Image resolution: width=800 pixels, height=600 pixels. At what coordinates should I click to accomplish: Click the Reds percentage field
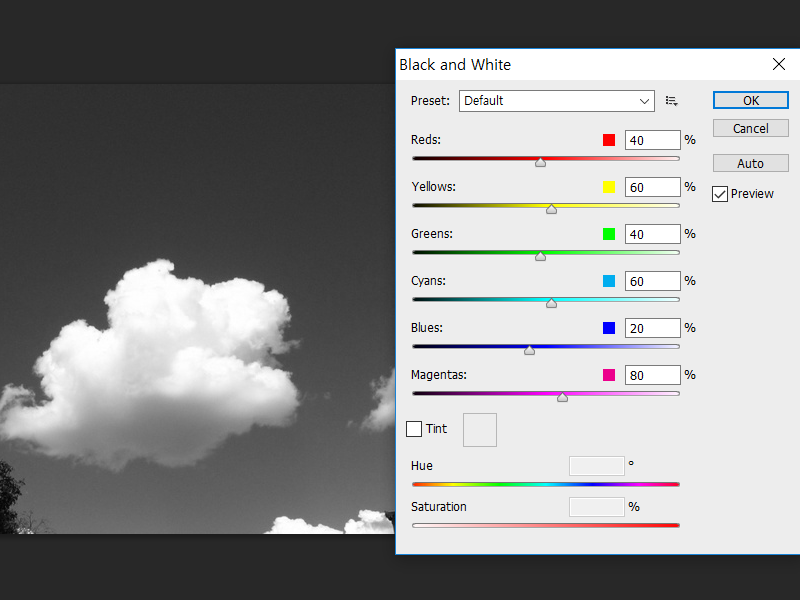[653, 140]
